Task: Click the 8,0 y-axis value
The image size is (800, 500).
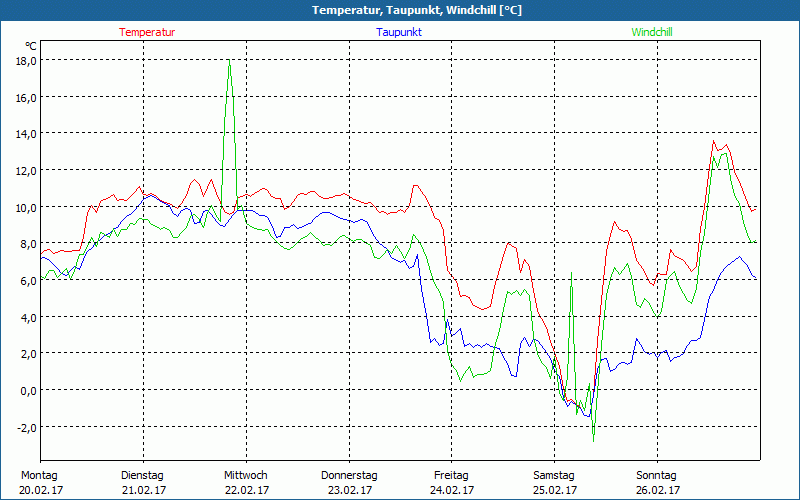Action: (29, 244)
